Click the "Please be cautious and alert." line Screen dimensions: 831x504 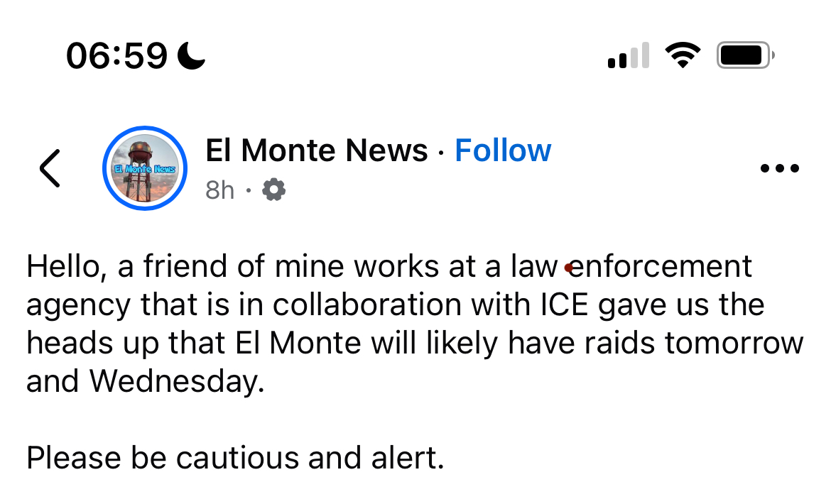(x=235, y=458)
